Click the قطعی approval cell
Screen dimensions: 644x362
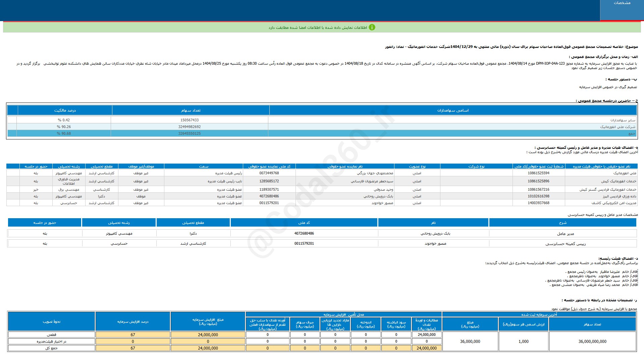51,335
